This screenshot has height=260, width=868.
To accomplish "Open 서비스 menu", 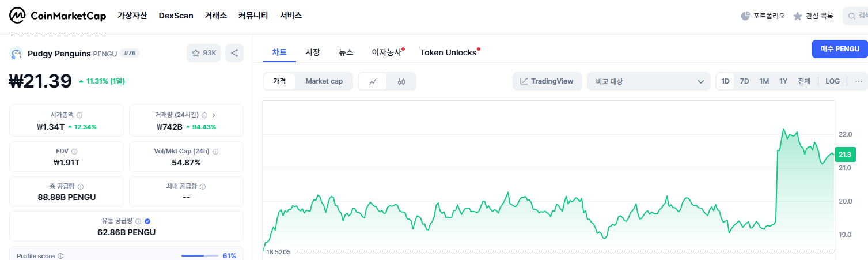I will [x=291, y=16].
